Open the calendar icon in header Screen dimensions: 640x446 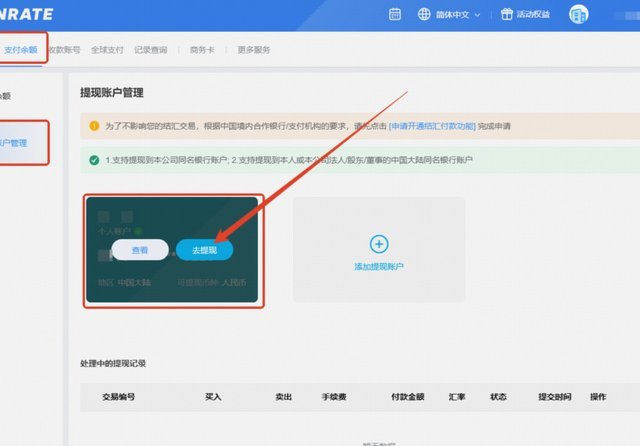(x=395, y=14)
